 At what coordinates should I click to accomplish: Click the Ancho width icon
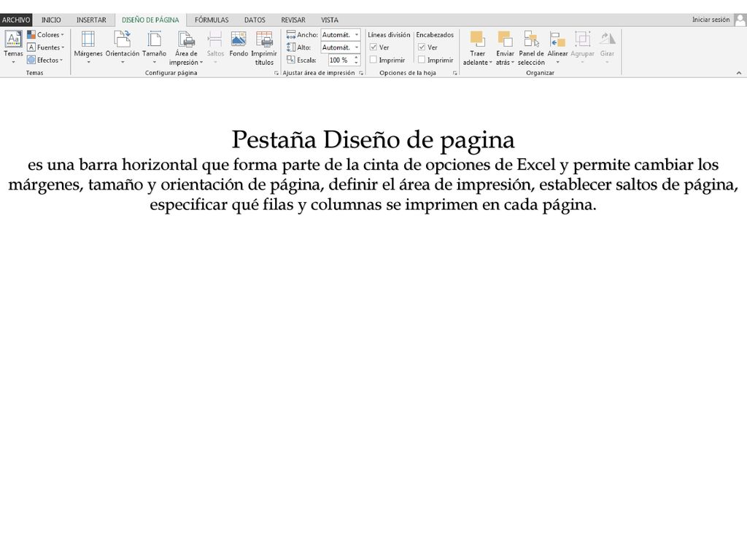tap(290, 35)
